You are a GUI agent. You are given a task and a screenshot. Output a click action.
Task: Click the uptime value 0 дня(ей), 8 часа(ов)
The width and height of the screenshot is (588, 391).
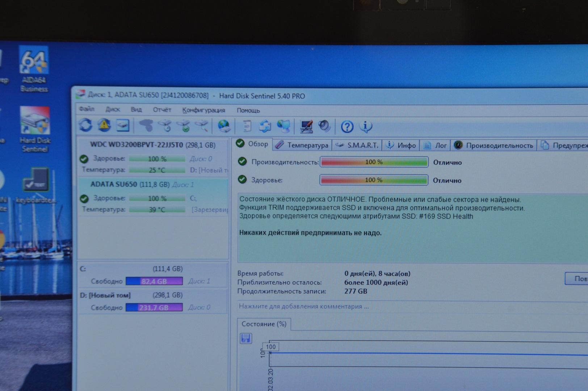pyautogui.click(x=377, y=274)
